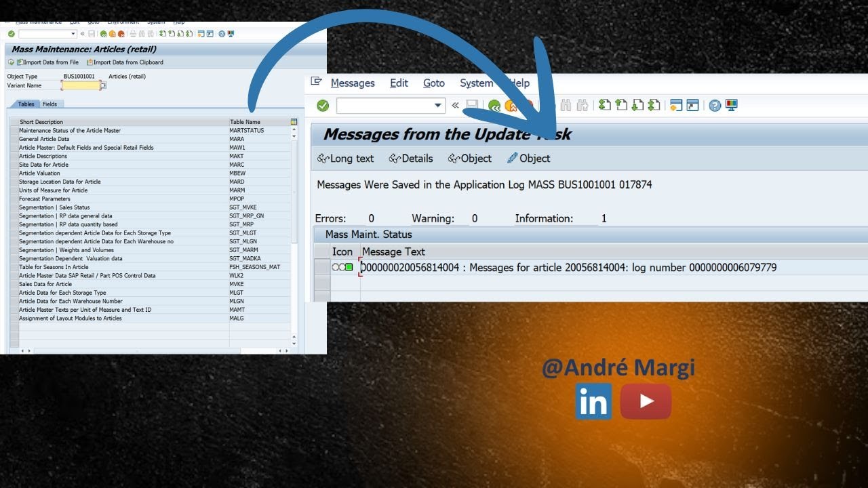868x488 pixels.
Task: Go to Next Page in Messages window toolbar
Action: [x=637, y=105]
